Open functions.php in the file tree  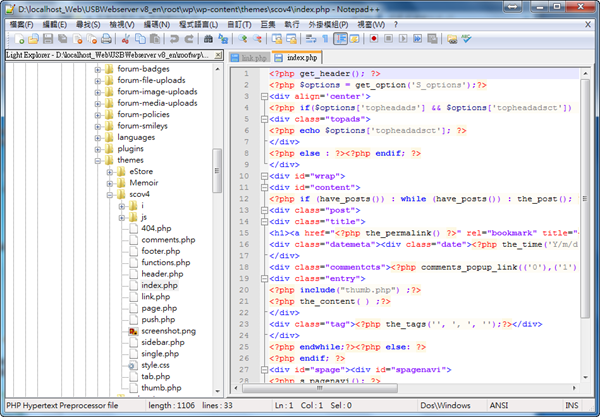[x=165, y=263]
